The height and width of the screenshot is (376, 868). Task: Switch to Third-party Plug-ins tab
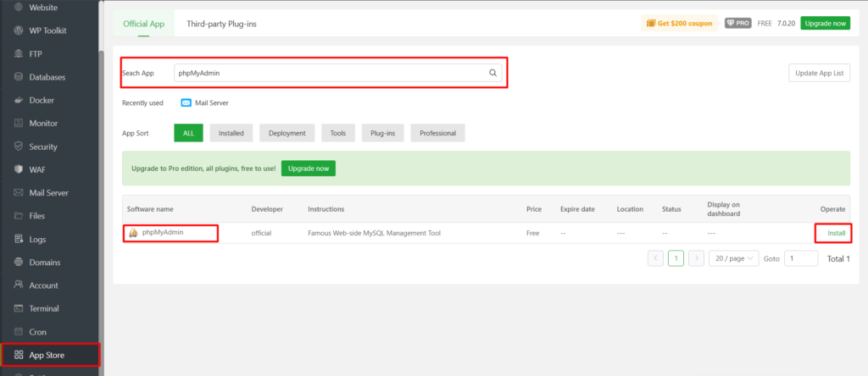221,24
